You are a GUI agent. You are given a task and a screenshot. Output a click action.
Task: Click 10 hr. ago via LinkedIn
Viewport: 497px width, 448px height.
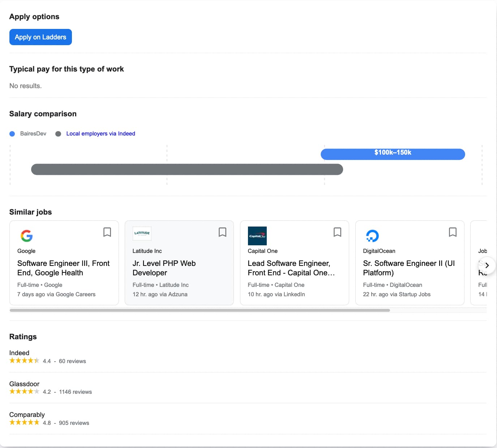click(x=277, y=294)
